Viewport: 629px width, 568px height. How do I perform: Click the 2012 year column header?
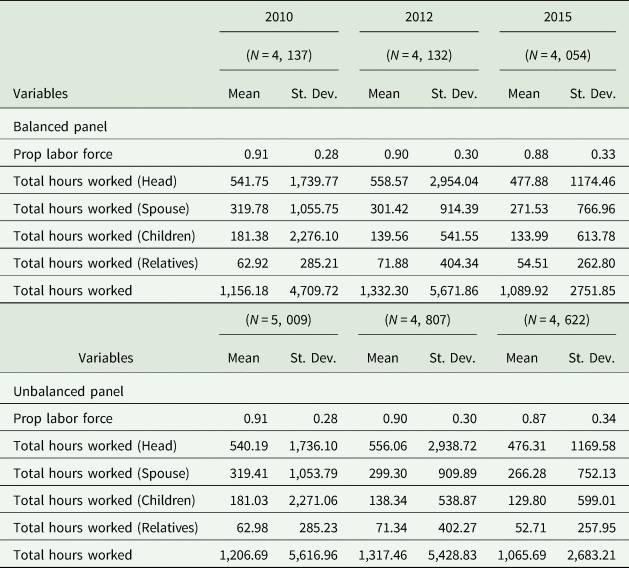click(418, 17)
